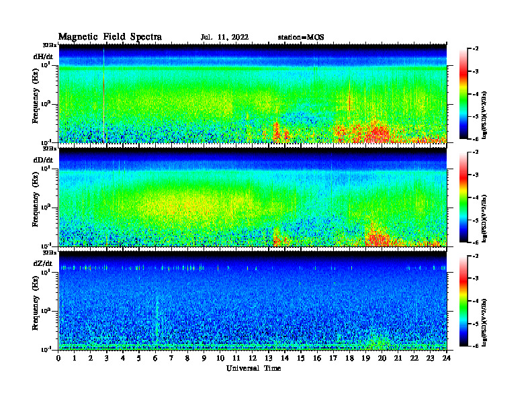Click the dZ/dt spectrogram plot
This screenshot has height=411, width=532.
point(253,301)
